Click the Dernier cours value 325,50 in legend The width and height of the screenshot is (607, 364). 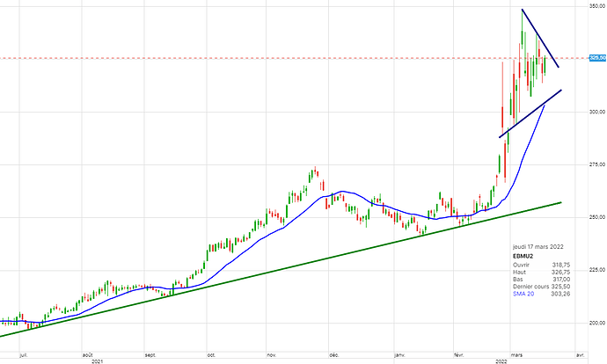561,287
